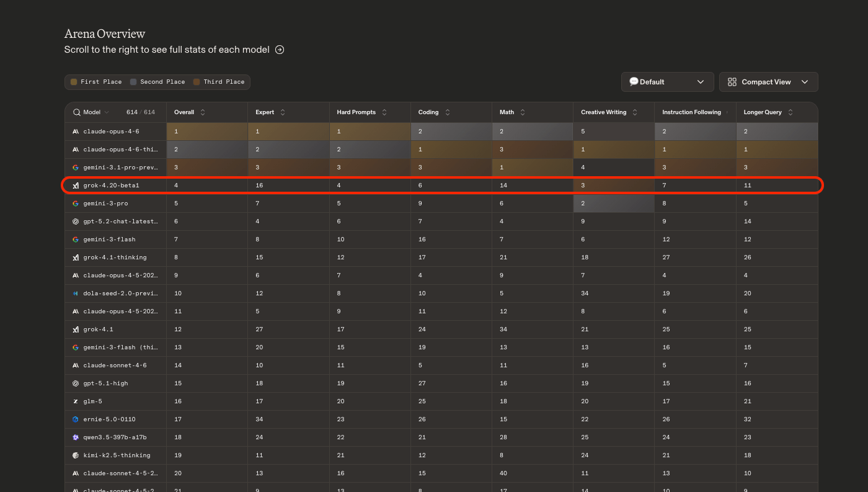Sort table by Instruction Following column
This screenshot has width=868, height=492.
tap(727, 112)
